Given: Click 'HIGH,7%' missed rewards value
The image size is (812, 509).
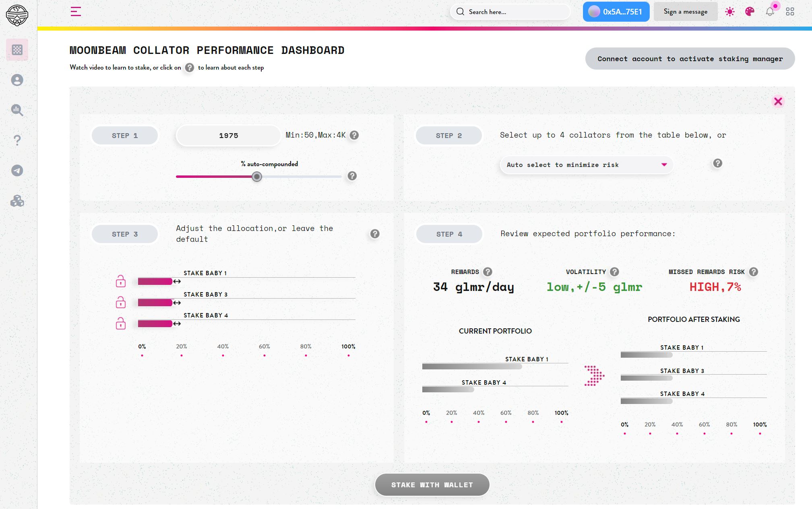Looking at the screenshot, I should tap(715, 287).
